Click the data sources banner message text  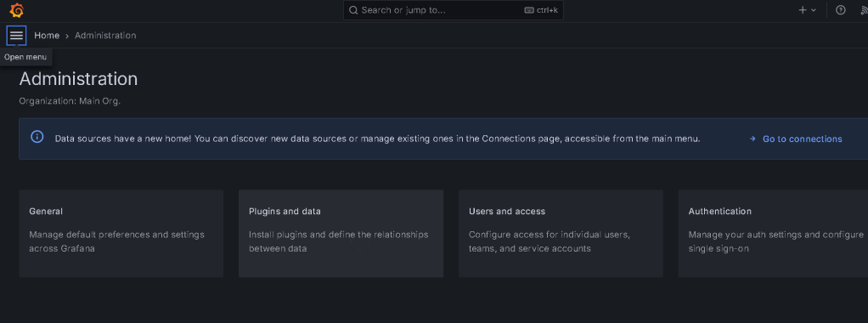378,139
